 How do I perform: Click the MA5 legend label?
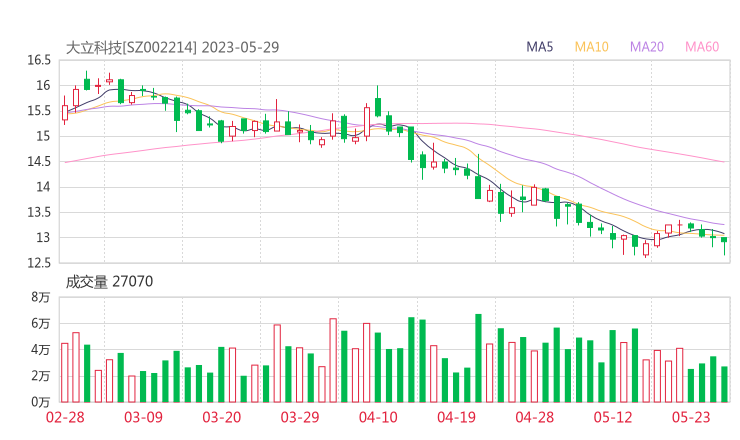[x=539, y=47]
